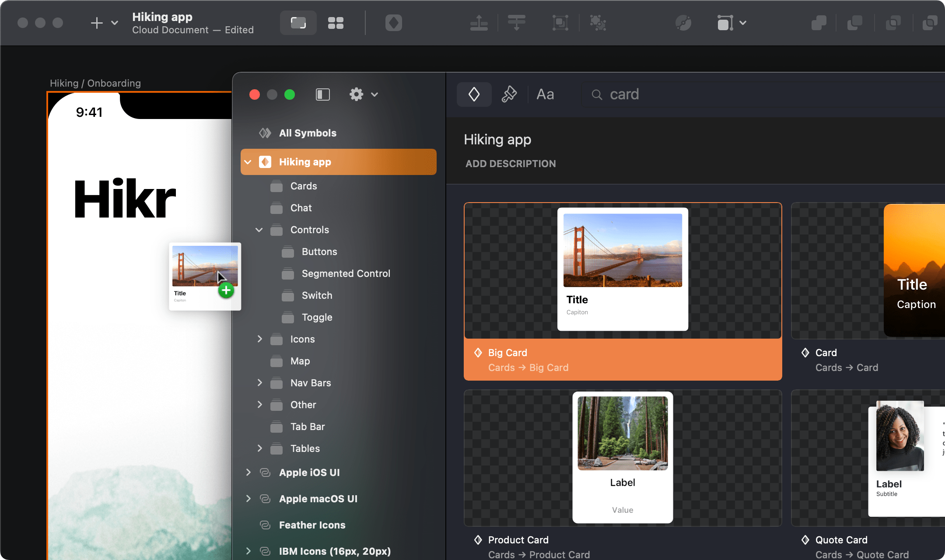Select the Symbols diamond tab
The width and height of the screenshot is (945, 560).
pyautogui.click(x=474, y=94)
